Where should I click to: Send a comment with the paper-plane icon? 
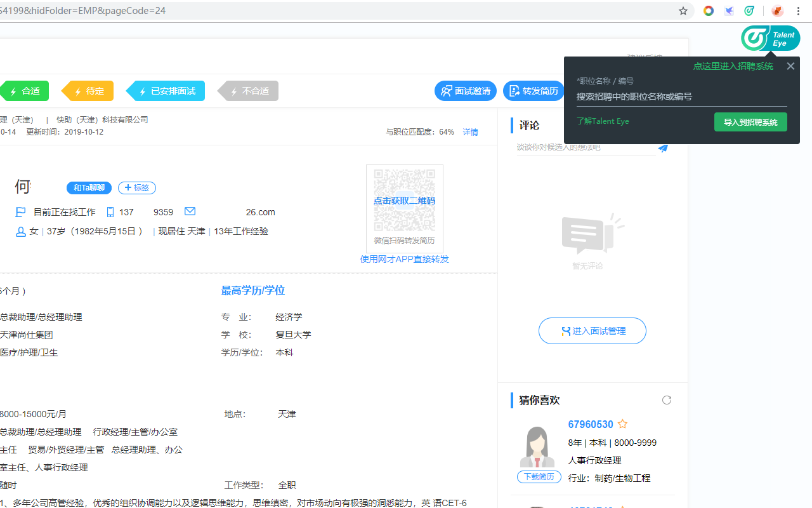tap(664, 148)
